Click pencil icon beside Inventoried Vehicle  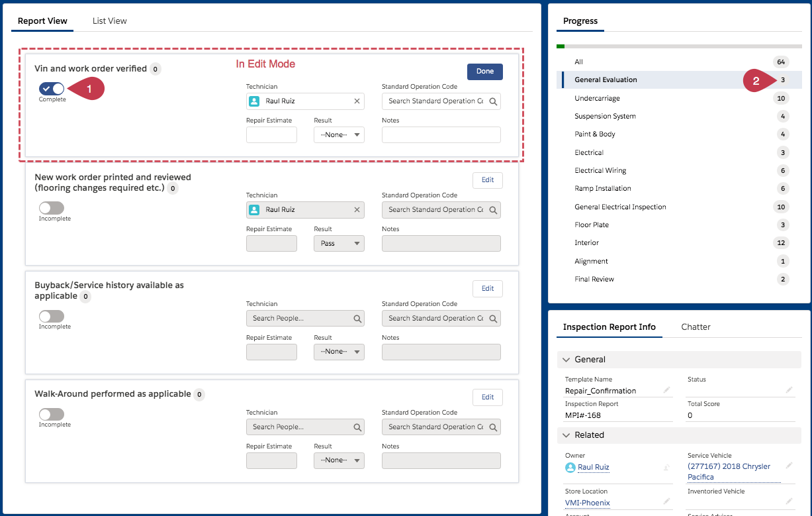(789, 502)
